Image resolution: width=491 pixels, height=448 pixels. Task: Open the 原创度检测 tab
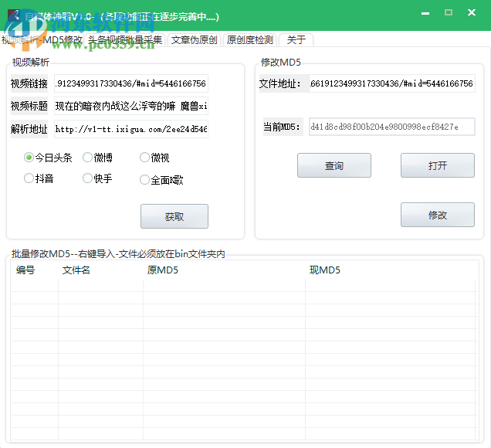coord(249,40)
